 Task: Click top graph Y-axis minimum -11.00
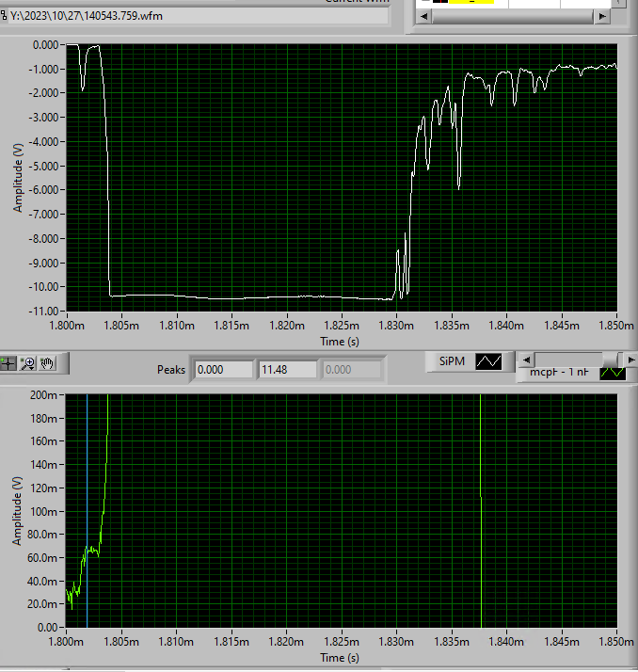pyautogui.click(x=43, y=311)
